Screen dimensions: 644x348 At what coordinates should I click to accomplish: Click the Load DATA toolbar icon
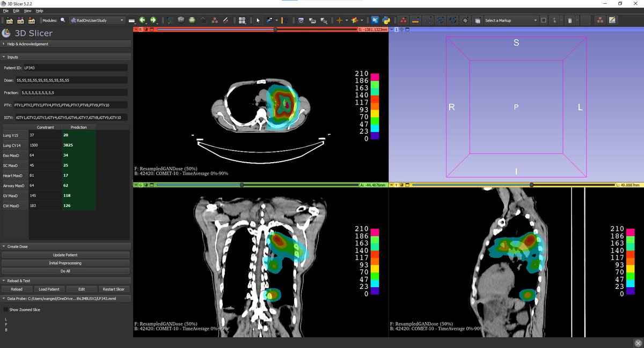[x=9, y=20]
